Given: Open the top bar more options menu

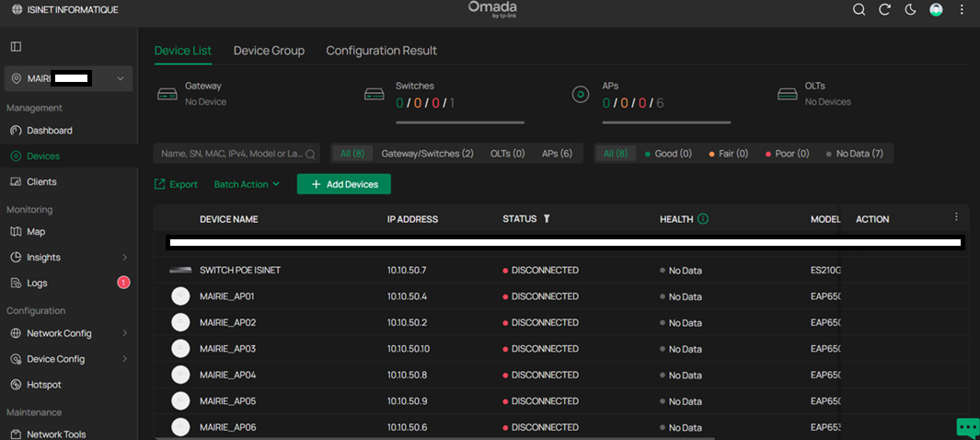Looking at the screenshot, I should coord(962,9).
